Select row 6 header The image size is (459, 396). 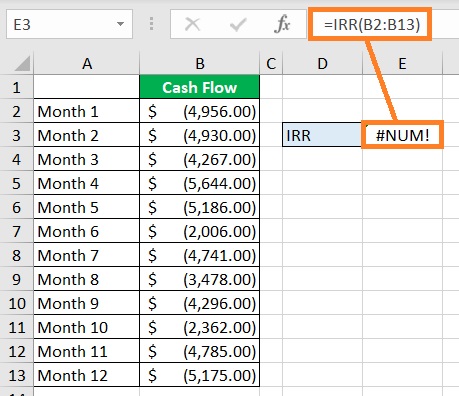tap(17, 207)
